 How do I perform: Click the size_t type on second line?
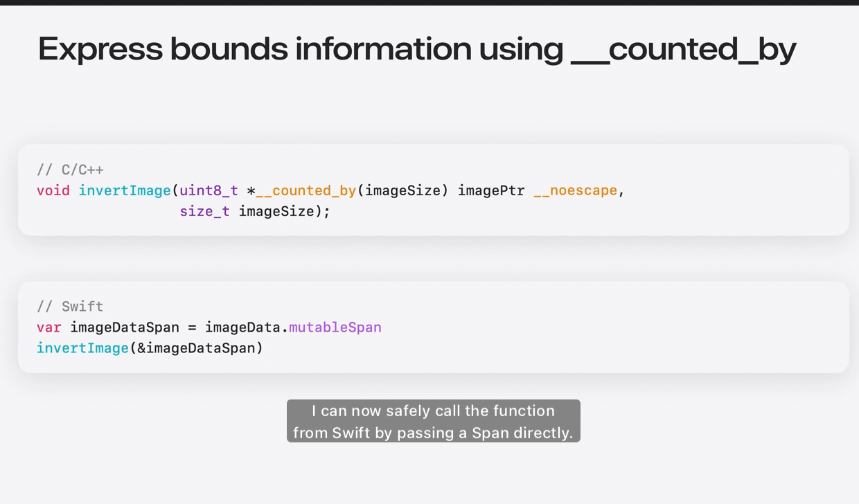point(204,211)
